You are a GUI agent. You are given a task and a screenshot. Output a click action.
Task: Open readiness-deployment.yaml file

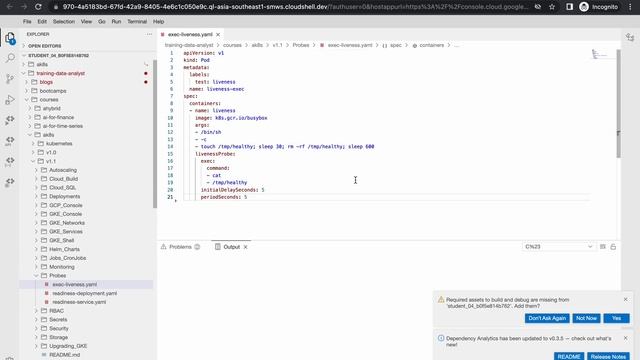click(x=84, y=293)
